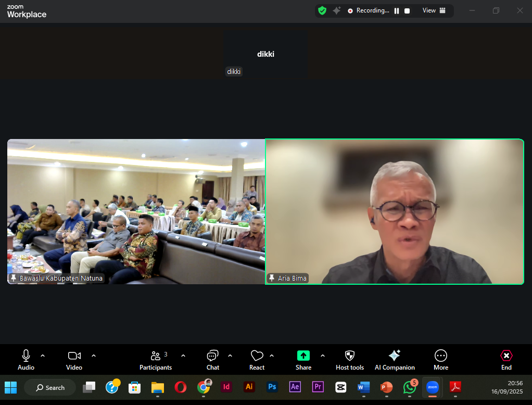Open Host tools

pos(349,359)
